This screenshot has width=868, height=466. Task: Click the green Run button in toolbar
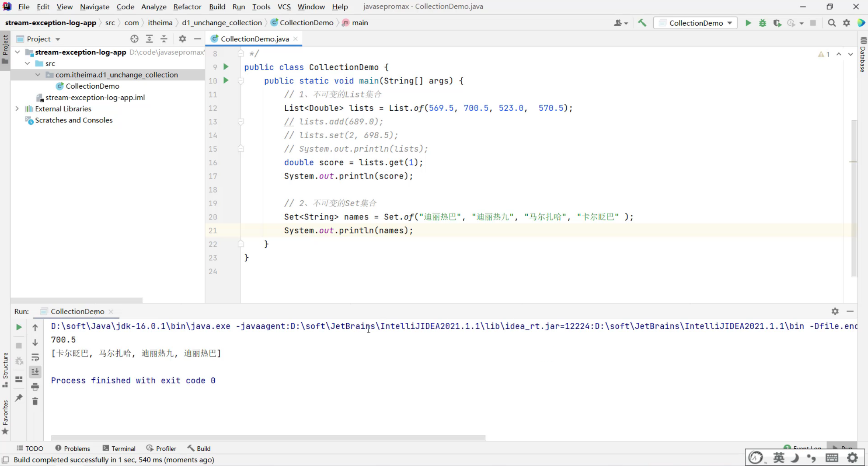(748, 23)
